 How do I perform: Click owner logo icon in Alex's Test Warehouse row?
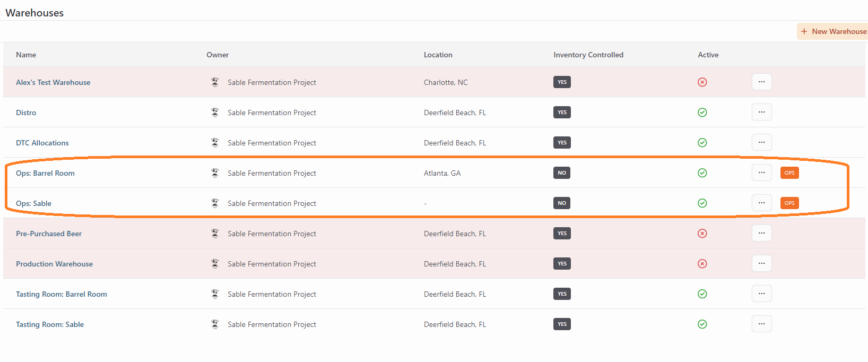tap(215, 82)
